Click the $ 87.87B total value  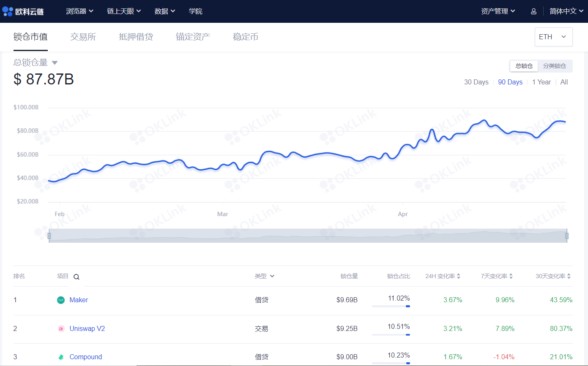44,79
